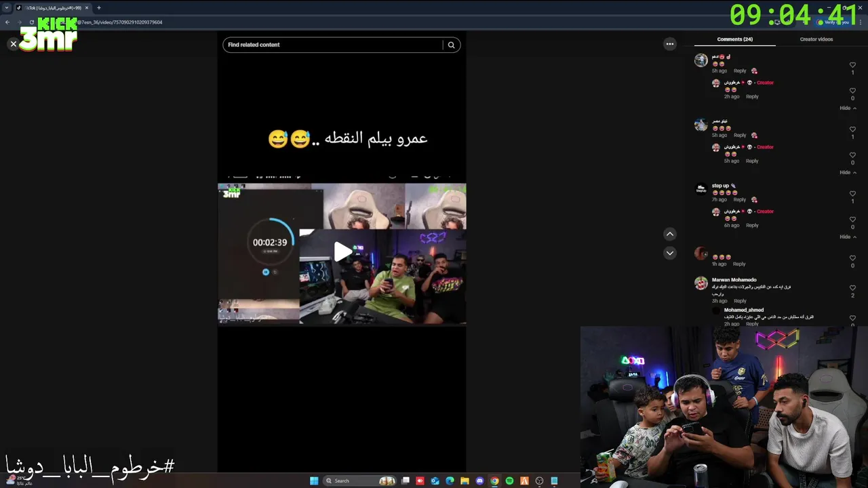Like the creator's 5h ago reply
Viewport: 868px width, 488px height.
coord(852,155)
